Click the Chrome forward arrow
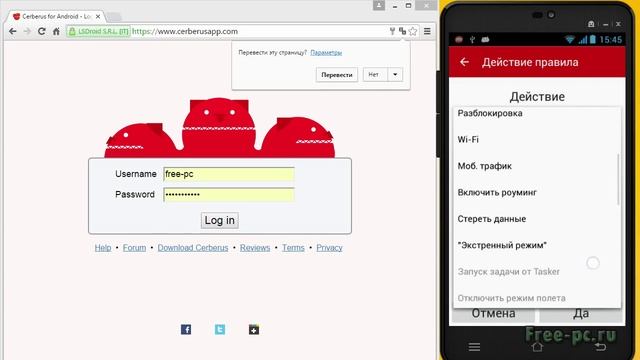The width and height of the screenshot is (640, 360). coord(27,31)
